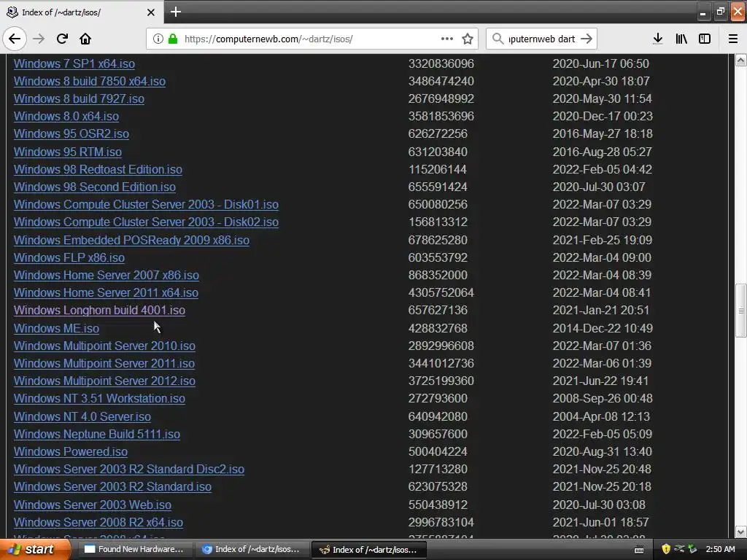Open Windows NT 3.51 Workstation.iso
This screenshot has width=747, height=560.
99,398
